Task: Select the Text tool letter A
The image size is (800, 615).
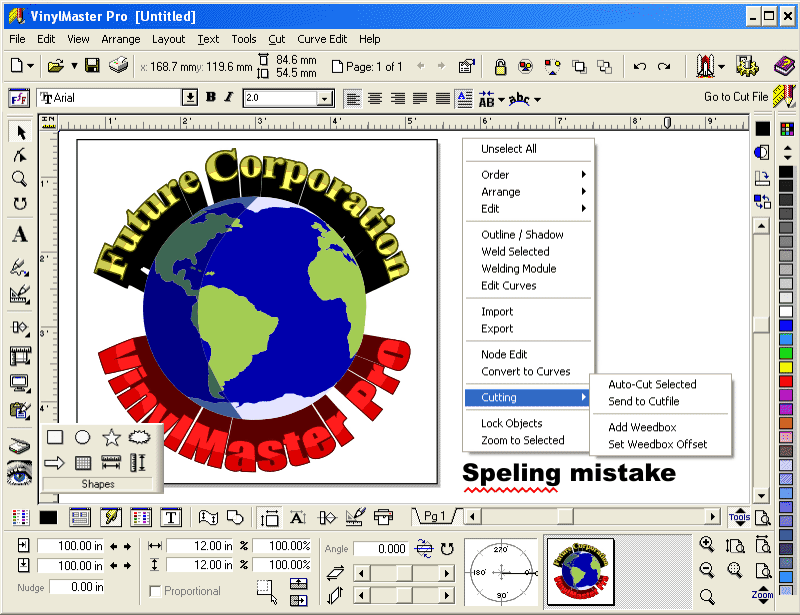Action: (20, 234)
